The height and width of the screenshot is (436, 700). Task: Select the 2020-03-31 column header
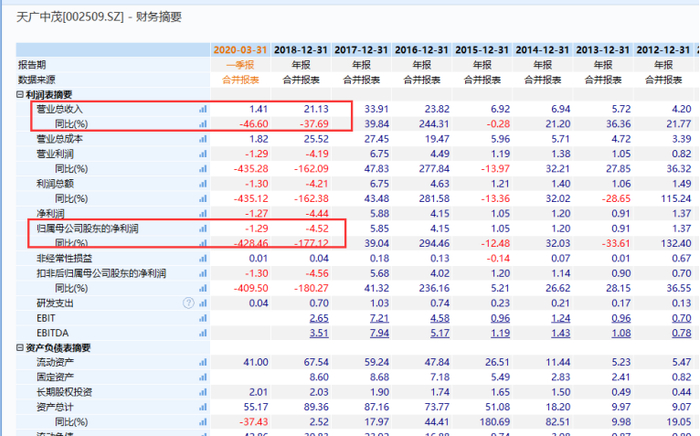(x=240, y=50)
